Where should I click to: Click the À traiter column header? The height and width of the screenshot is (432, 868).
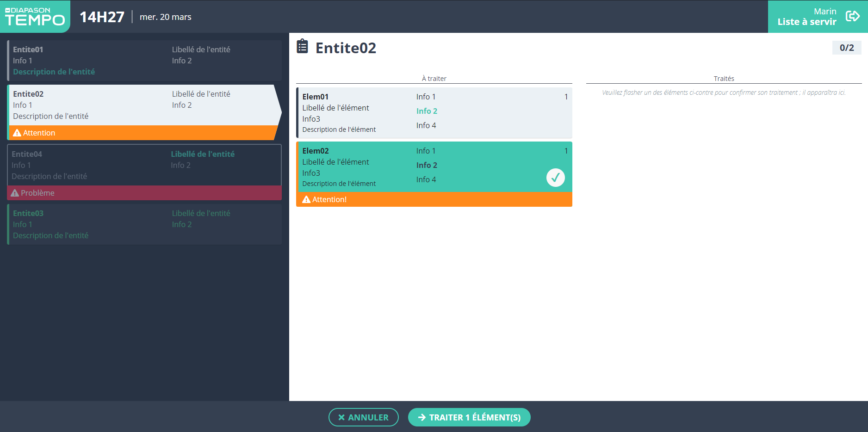(434, 79)
